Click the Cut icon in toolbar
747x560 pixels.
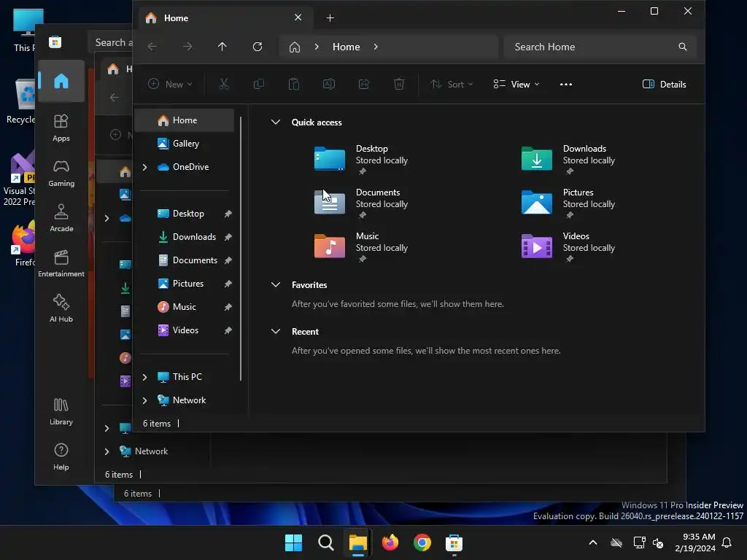[223, 85]
